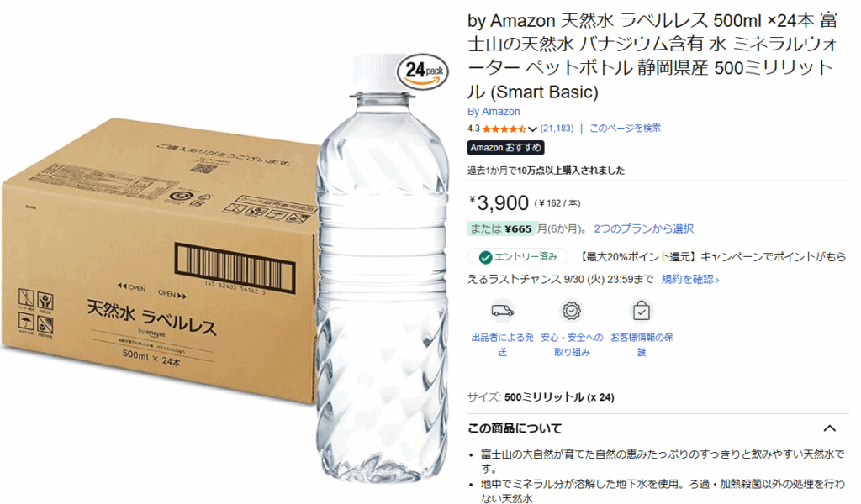Viewport: 861px width, 504px height.
Task: Click the Amazon おすすめ badge
Action: pyautogui.click(x=505, y=148)
